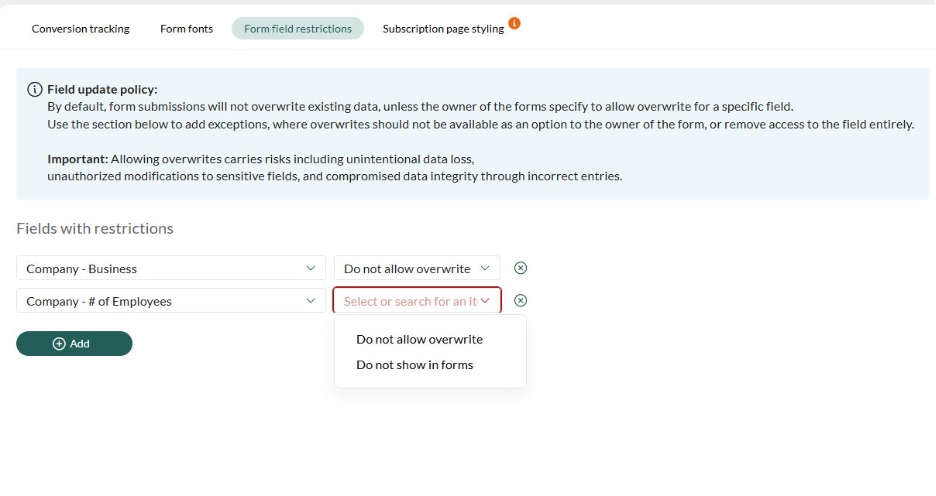936x496 pixels.
Task: Choose 'Do not allow overwrite' from the open list
Action: point(419,339)
